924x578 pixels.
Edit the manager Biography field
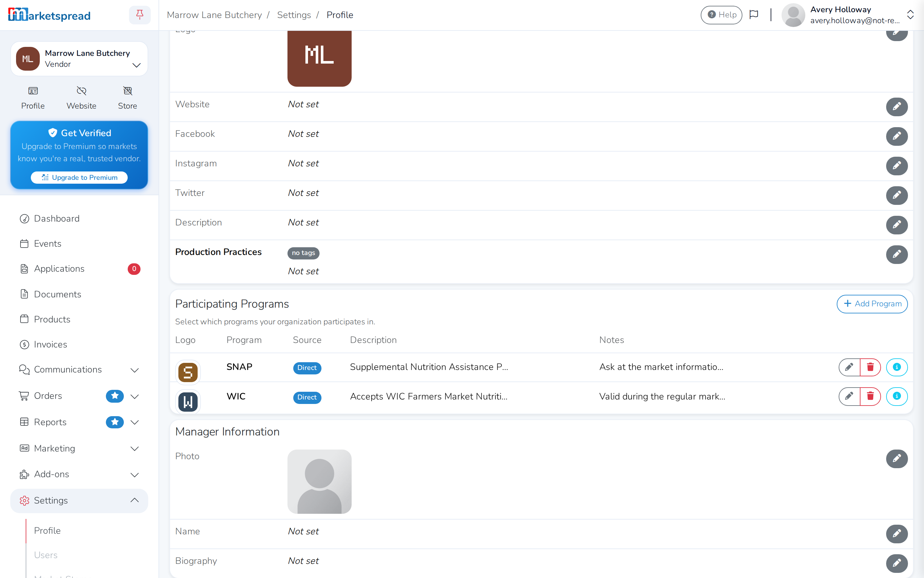(x=896, y=563)
